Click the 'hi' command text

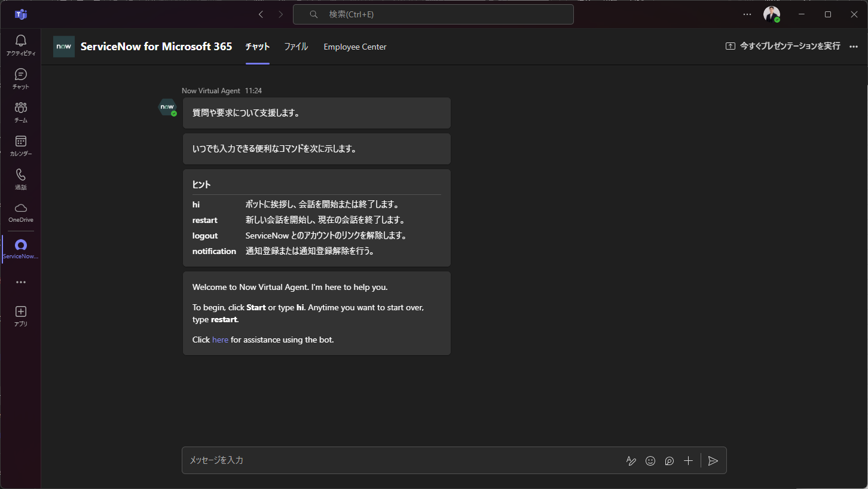pos(196,204)
